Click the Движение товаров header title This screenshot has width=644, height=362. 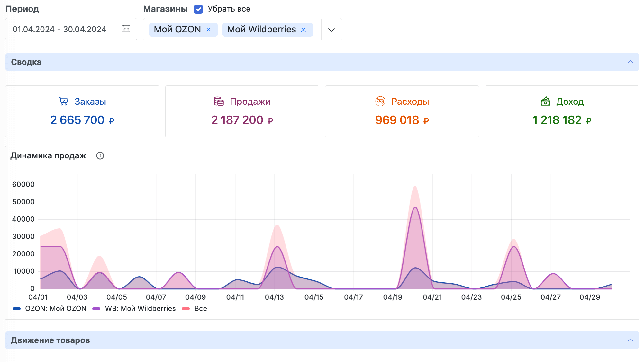click(50, 340)
